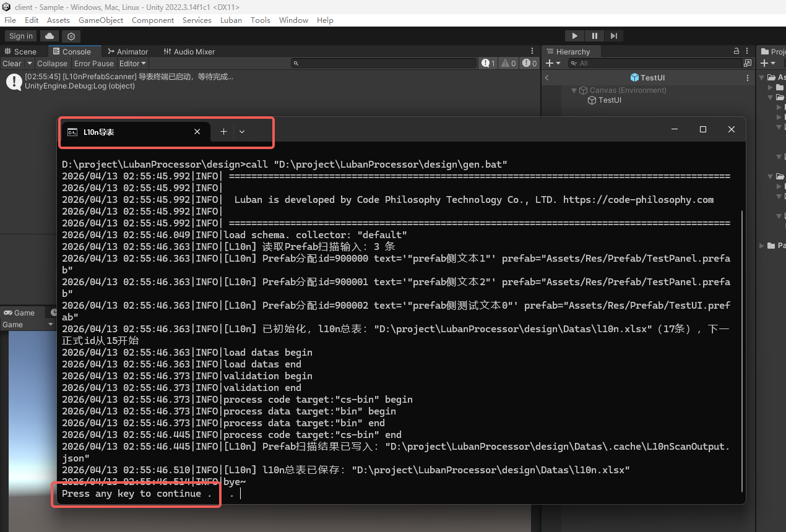Step one frame forward
The height and width of the screenshot is (532, 786).
(x=613, y=36)
